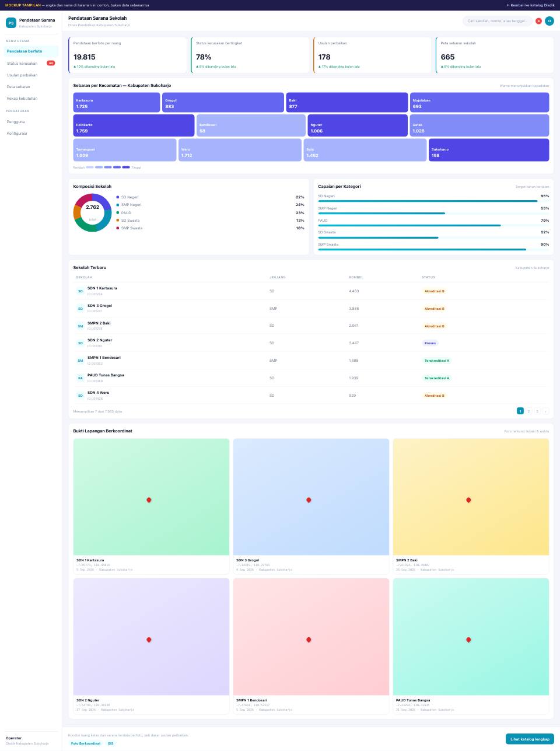Open the PAUD Tunas Bangsa photo card
Screen dimensions: 560x751
point(471,647)
